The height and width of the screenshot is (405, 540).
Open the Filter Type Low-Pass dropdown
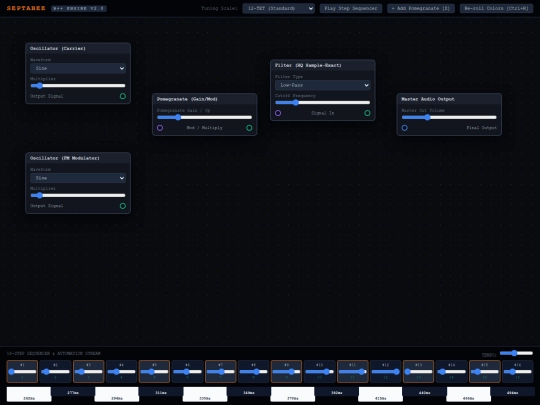[x=323, y=85]
